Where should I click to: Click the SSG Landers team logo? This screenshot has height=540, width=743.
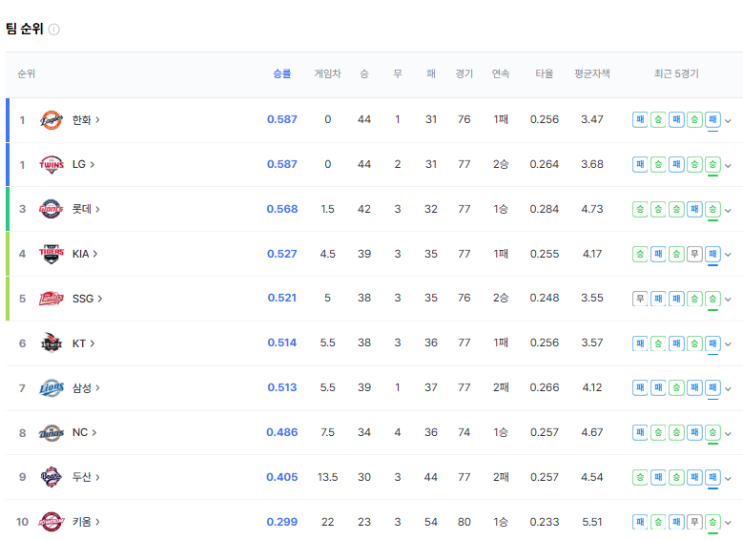click(x=51, y=298)
